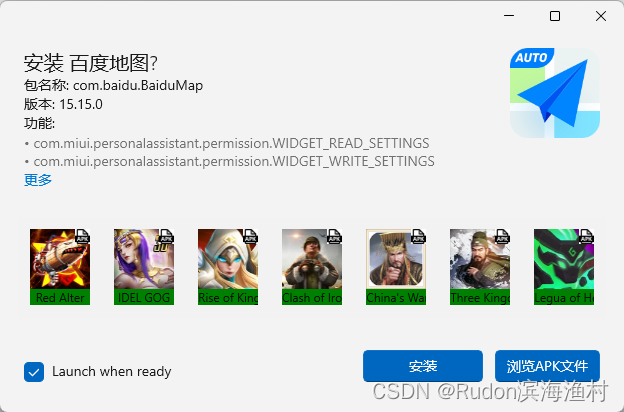The width and height of the screenshot is (624, 412).
Task: Click the 浏览APK文件 browse button
Action: 547,366
